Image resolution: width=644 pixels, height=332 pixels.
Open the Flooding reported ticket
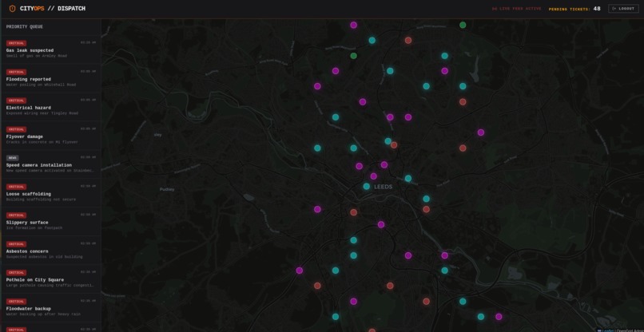pos(51,78)
